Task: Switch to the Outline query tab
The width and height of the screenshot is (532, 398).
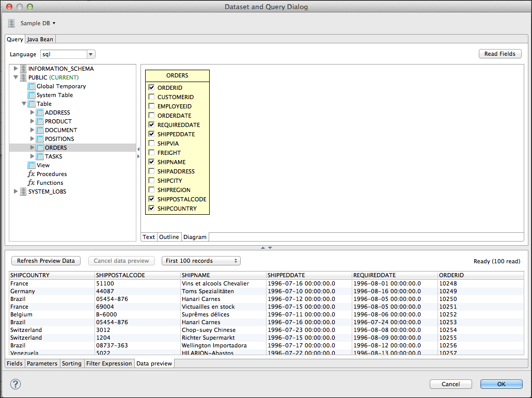Action: (x=169, y=237)
